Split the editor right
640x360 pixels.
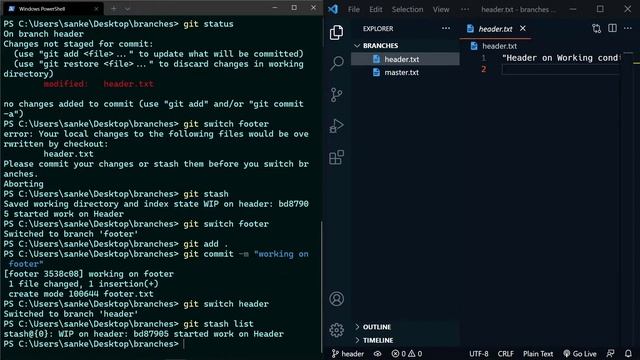pyautogui.click(x=612, y=28)
